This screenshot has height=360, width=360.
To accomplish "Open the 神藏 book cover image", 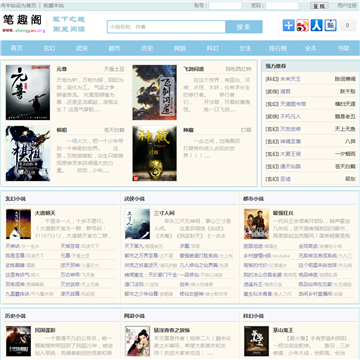I will (155, 153).
